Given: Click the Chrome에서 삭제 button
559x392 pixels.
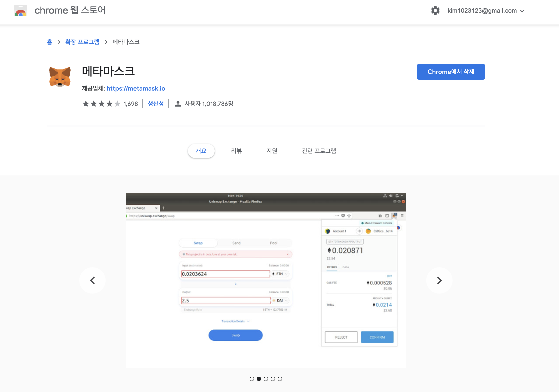Looking at the screenshot, I should (x=451, y=72).
